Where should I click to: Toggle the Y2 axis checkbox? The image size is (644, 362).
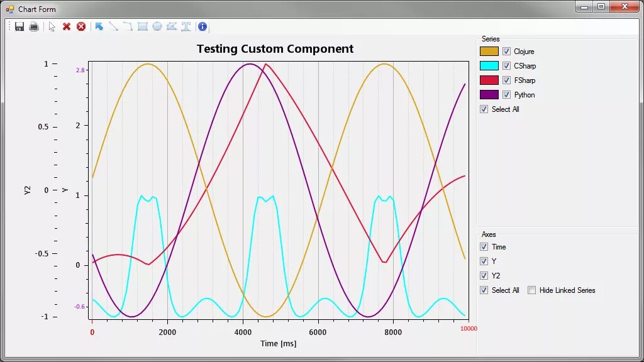(x=484, y=275)
